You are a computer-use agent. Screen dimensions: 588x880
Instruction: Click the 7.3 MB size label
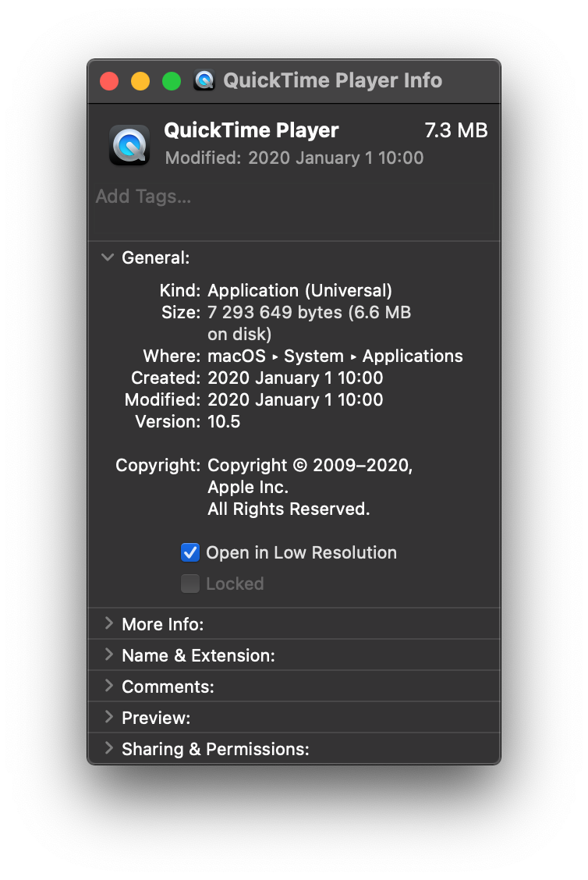tap(456, 130)
